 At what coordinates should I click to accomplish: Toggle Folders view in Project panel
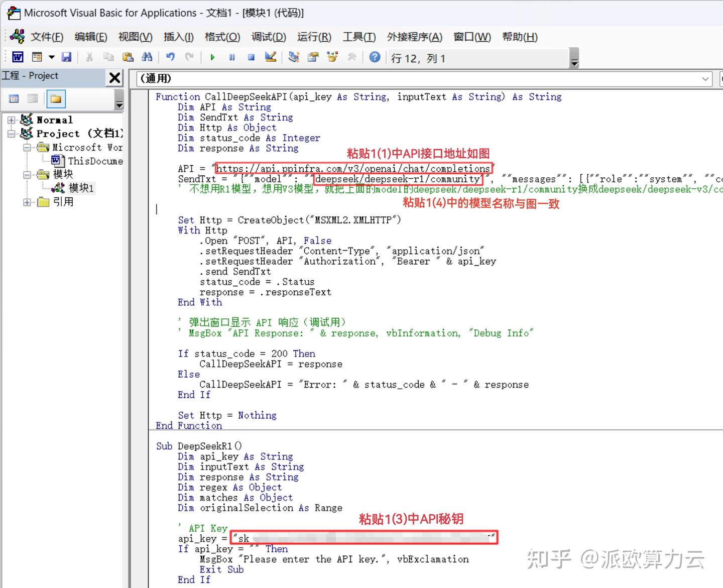(56, 99)
